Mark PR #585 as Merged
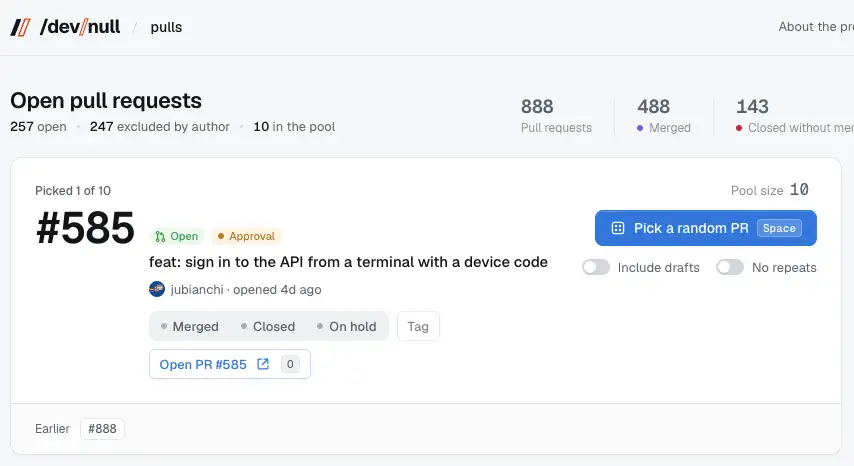854x466 pixels. (190, 327)
